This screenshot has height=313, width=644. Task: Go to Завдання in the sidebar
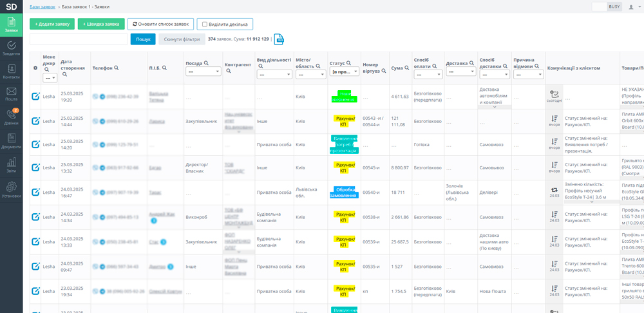tap(11, 48)
